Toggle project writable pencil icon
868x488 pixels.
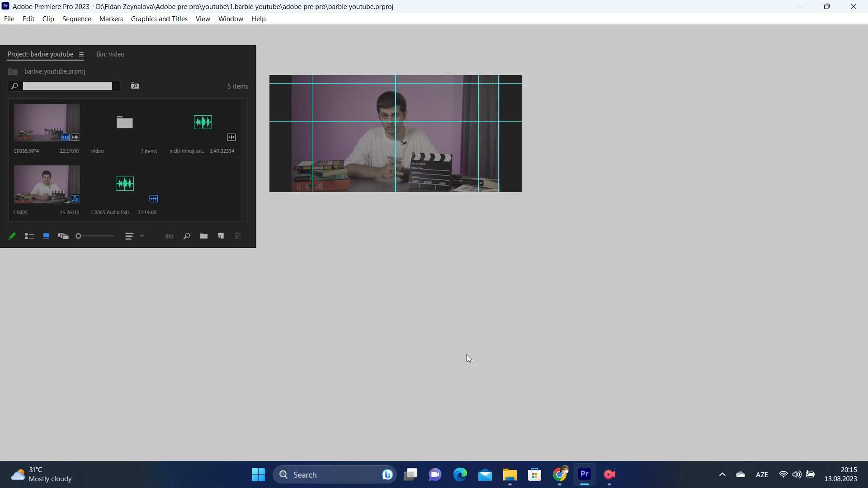[x=12, y=236]
